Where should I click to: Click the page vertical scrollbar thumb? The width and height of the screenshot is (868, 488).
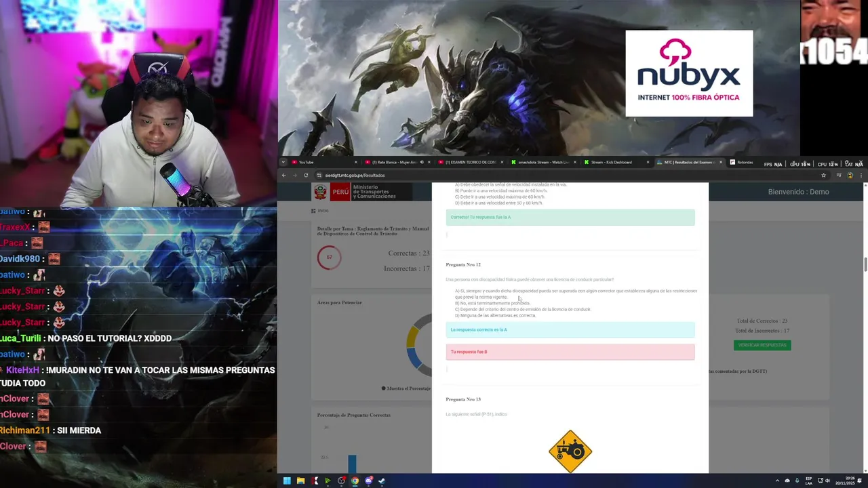click(865, 264)
